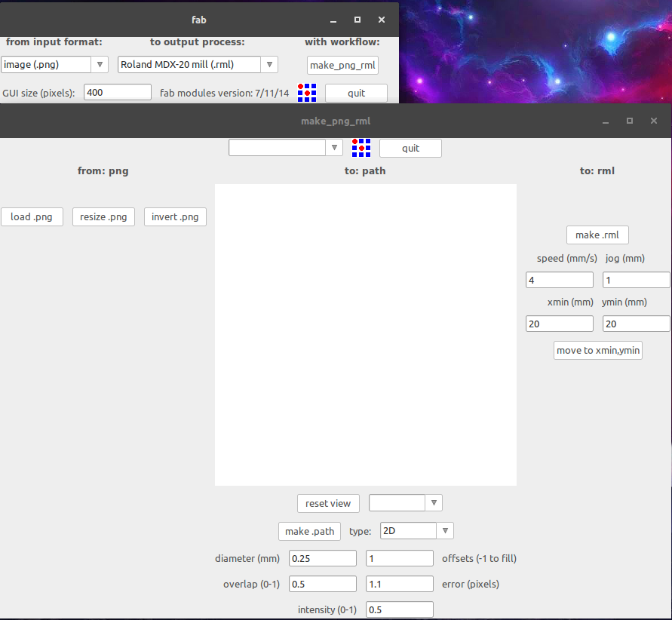The width and height of the screenshot is (672, 620).
Task: Click the make .path button
Action: click(309, 531)
